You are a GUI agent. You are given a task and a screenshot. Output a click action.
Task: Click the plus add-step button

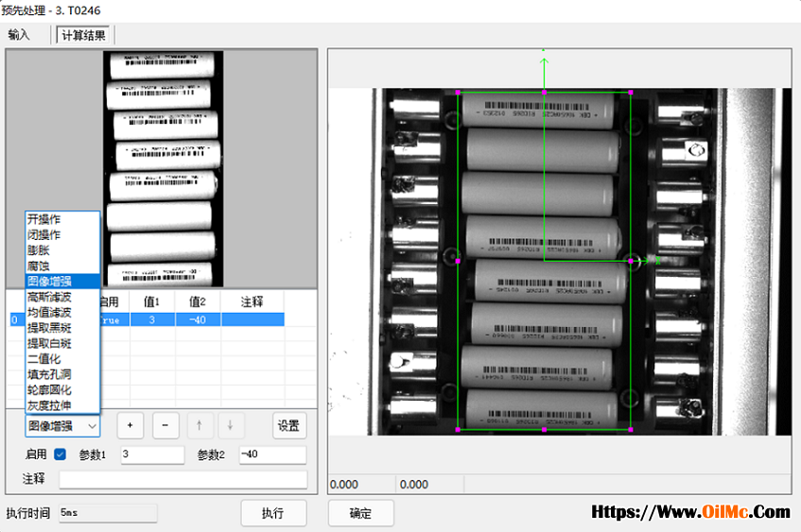(x=131, y=425)
